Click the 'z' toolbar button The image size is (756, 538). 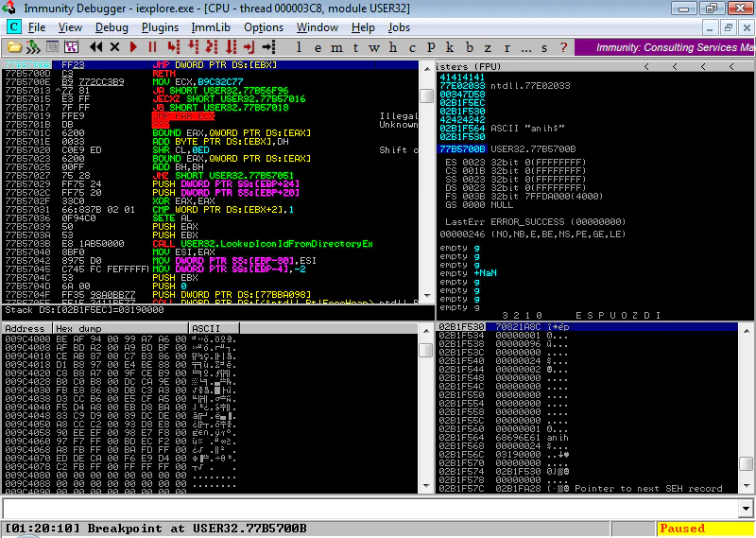[488, 47]
